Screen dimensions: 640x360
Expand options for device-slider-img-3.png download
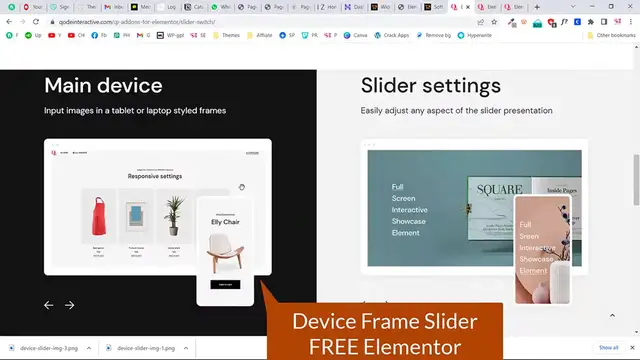tap(89, 348)
